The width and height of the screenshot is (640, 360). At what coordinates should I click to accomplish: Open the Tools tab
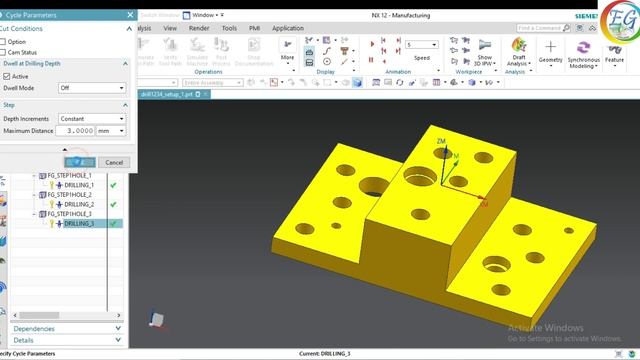(229, 28)
